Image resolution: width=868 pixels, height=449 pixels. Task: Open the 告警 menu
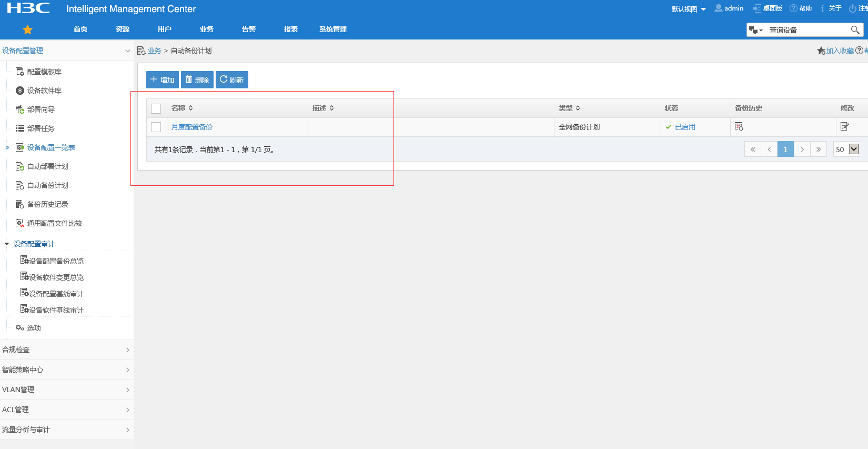[x=249, y=29]
